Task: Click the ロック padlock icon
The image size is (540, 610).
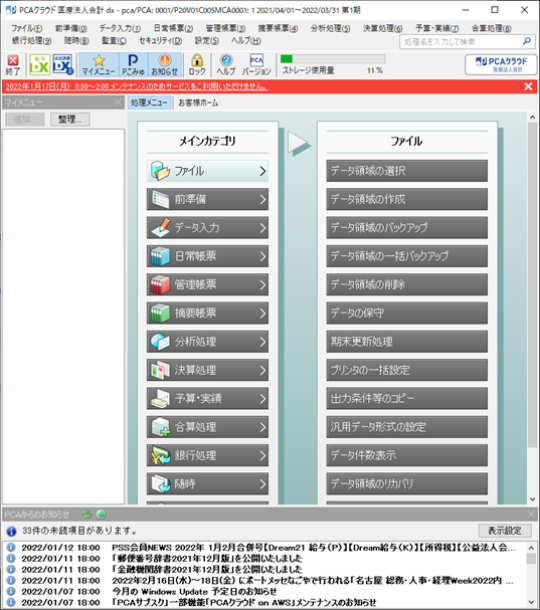Action: pyautogui.click(x=197, y=65)
